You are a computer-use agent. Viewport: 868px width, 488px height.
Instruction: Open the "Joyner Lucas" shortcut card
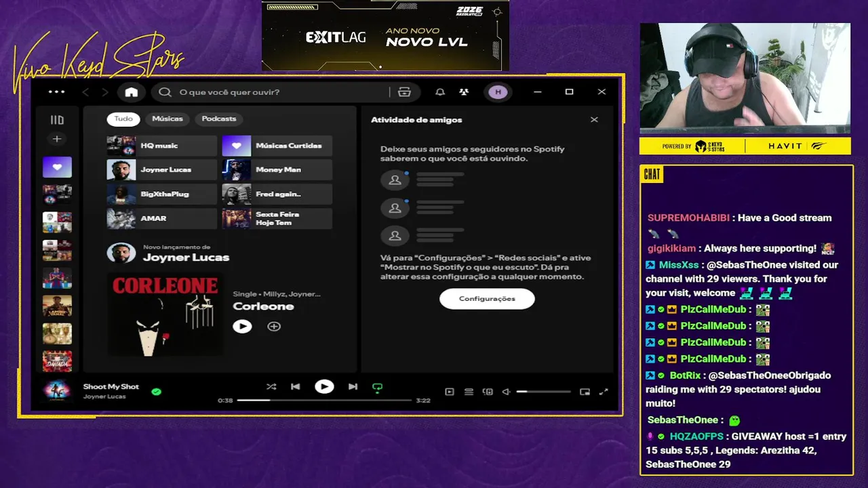161,170
